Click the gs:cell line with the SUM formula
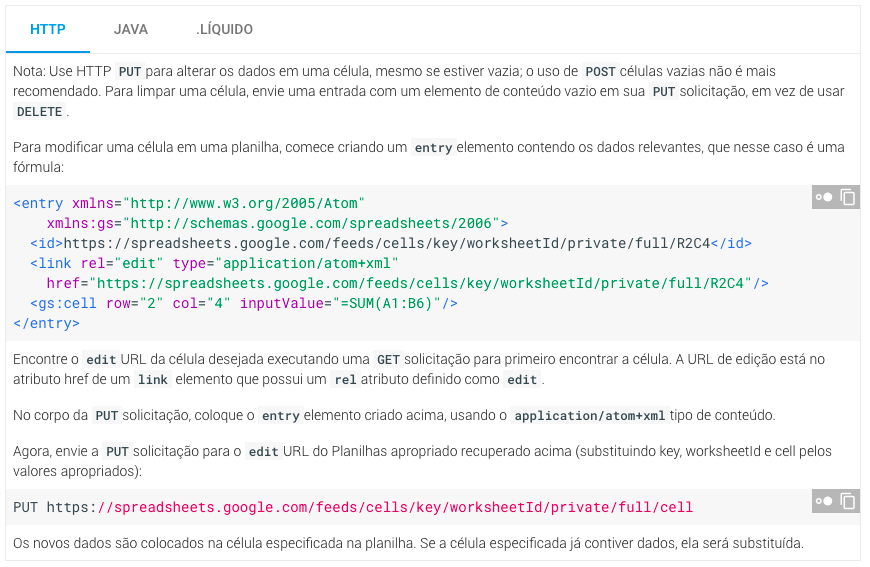This screenshot has height=567, width=870. click(x=244, y=303)
